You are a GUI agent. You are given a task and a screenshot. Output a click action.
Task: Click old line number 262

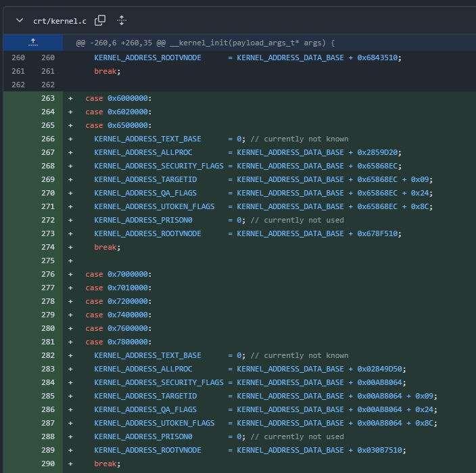(x=18, y=85)
